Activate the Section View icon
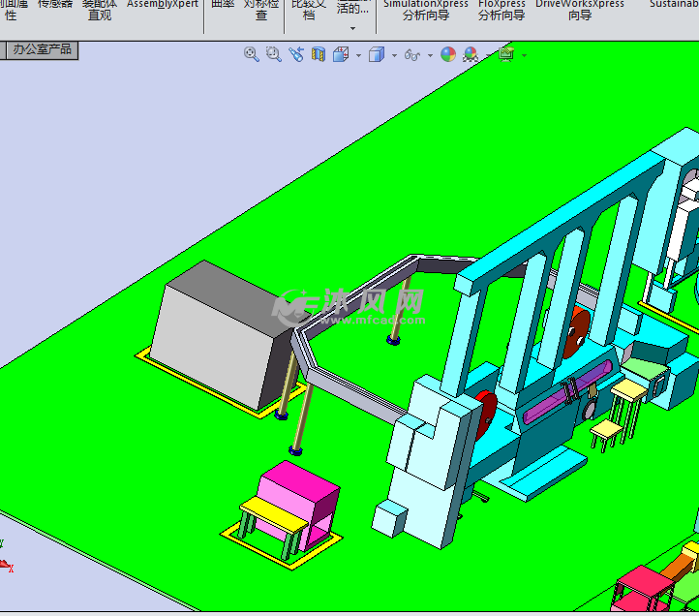Image resolution: width=699 pixels, height=616 pixels. coord(319,55)
